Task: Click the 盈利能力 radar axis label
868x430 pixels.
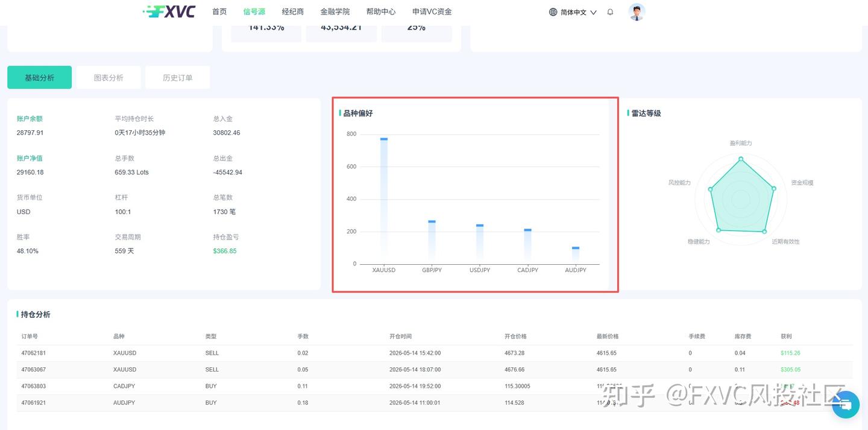Action: click(x=741, y=143)
